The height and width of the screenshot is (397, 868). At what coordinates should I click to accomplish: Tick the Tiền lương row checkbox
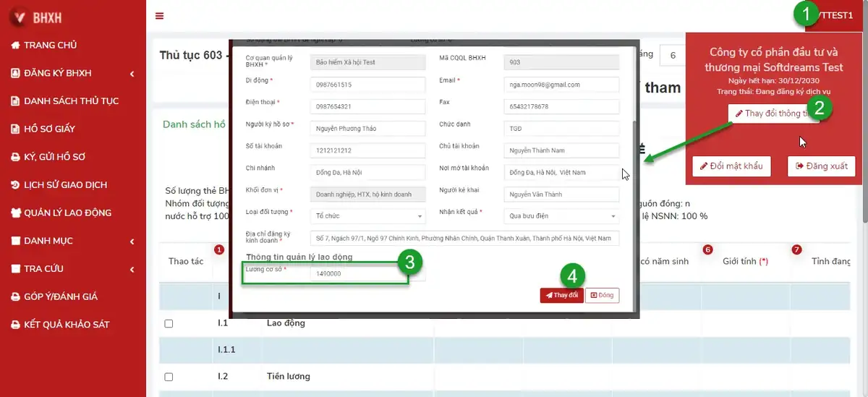click(169, 377)
